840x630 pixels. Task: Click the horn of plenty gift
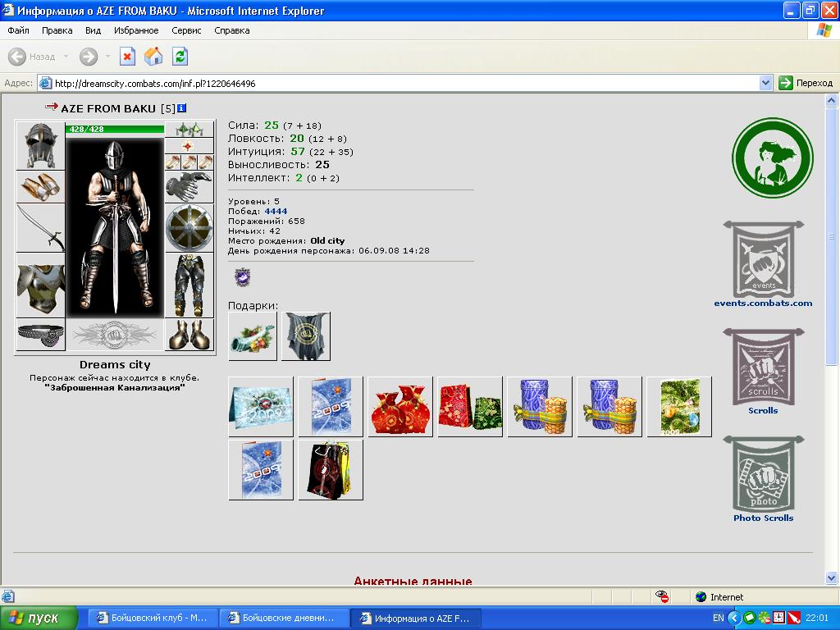coord(253,336)
